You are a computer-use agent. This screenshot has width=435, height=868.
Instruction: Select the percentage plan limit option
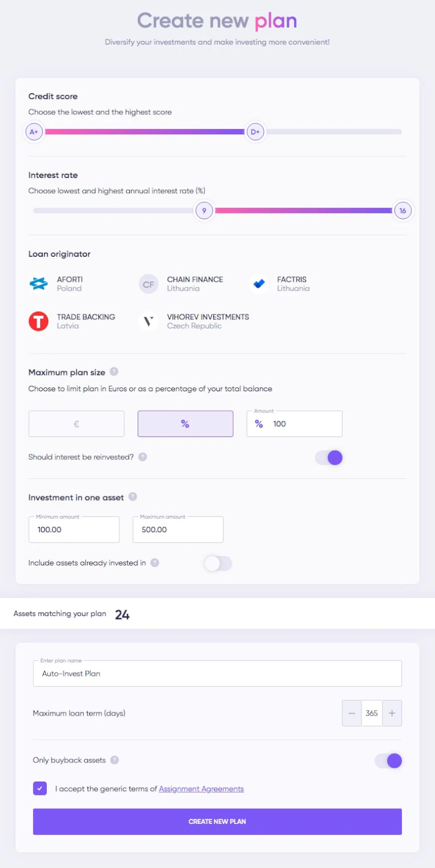click(x=185, y=424)
